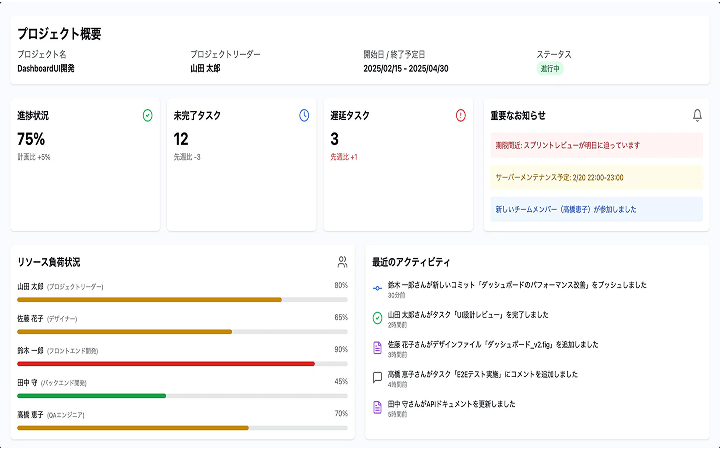Click 高橋 恵子's 70% workload bar
Viewport: 720px width, 450px height.
click(182, 428)
